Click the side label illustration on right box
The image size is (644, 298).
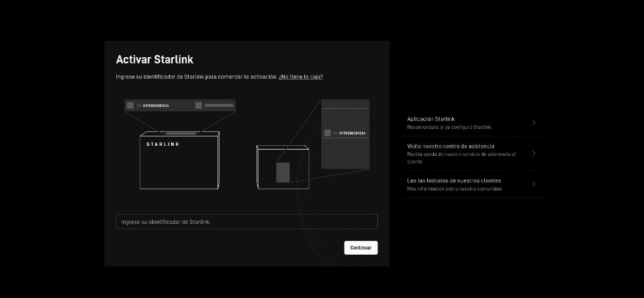(x=345, y=134)
